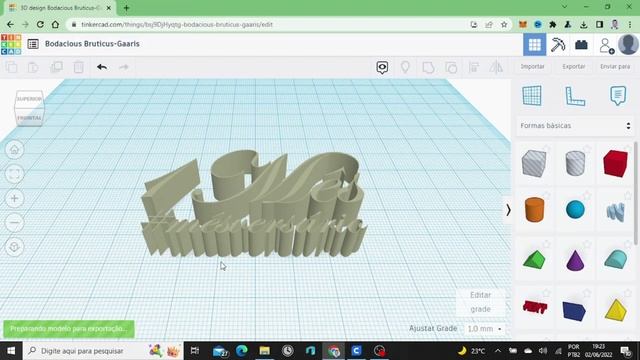Image resolution: width=640 pixels, height=360 pixels.
Task: Click Editar grade button
Action: 480,302
